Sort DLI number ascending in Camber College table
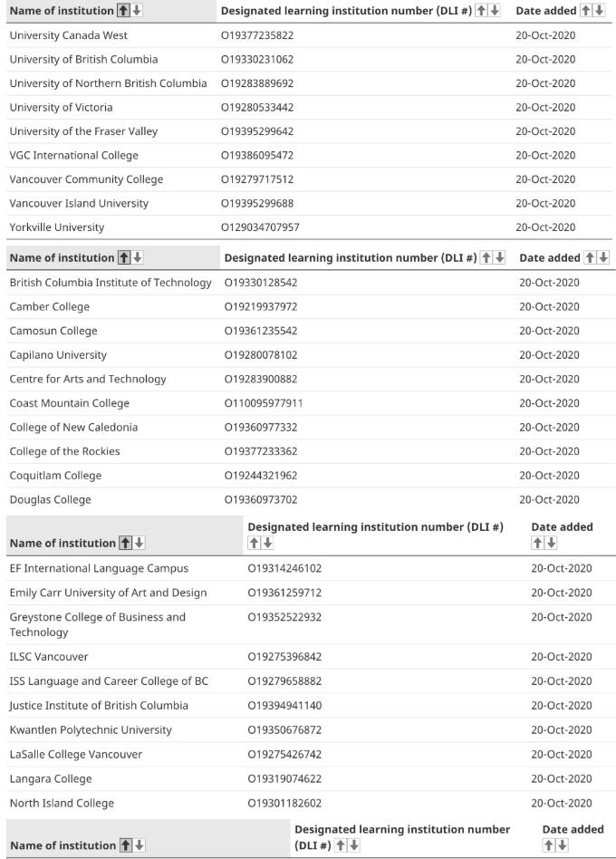 [486, 258]
